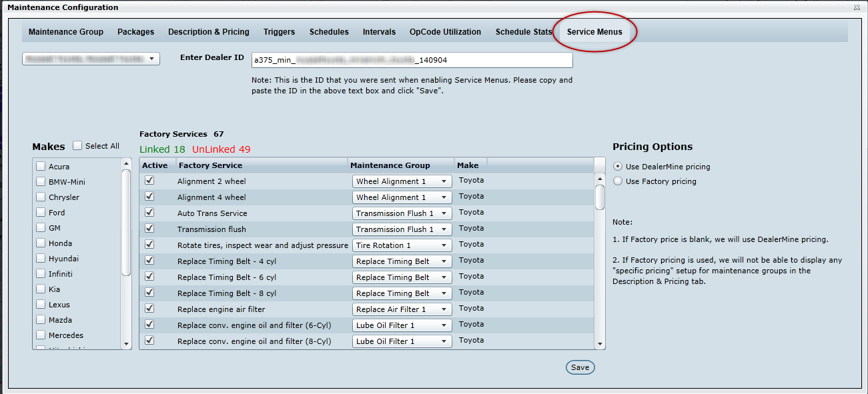The height and width of the screenshot is (394, 868).
Task: Open Maintenance Group dropdown for Transmission flush
Action: [402, 229]
